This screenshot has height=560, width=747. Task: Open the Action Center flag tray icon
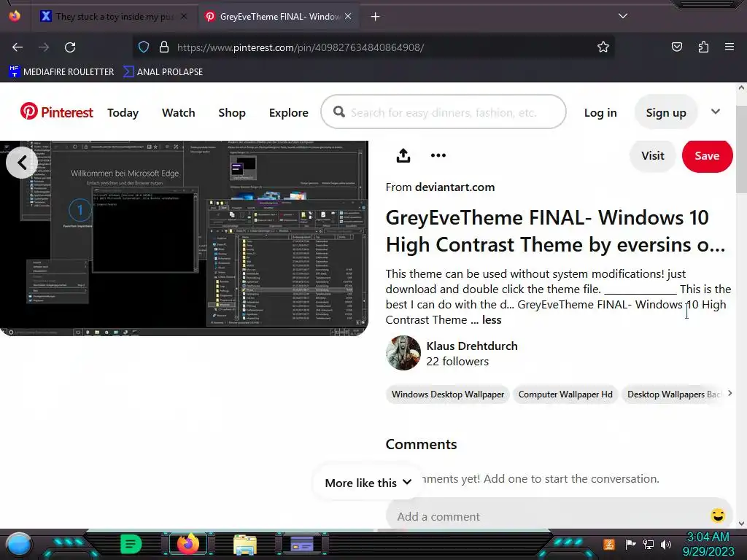click(x=630, y=544)
